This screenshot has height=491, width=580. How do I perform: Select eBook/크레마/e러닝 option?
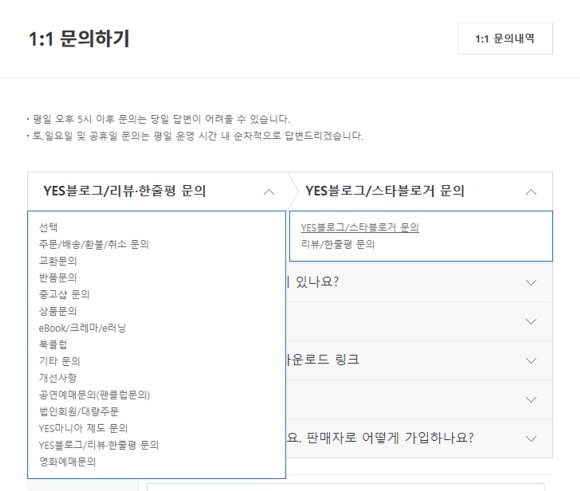coord(82,328)
